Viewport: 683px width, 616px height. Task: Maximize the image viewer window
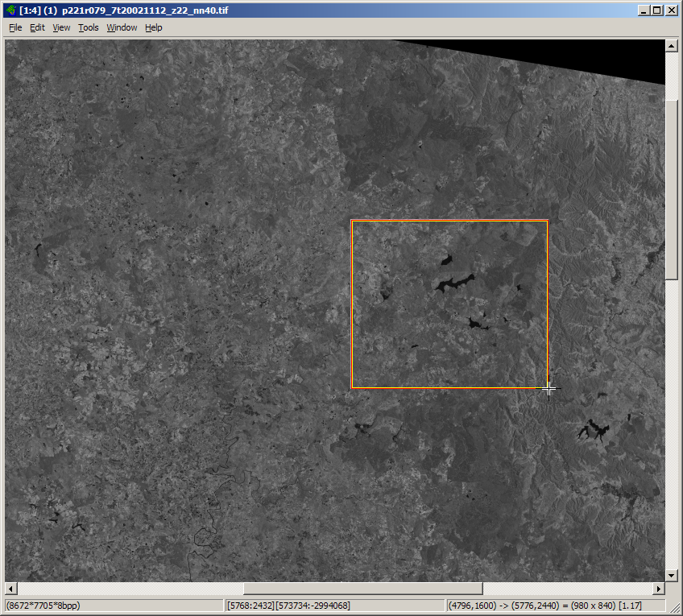click(657, 10)
